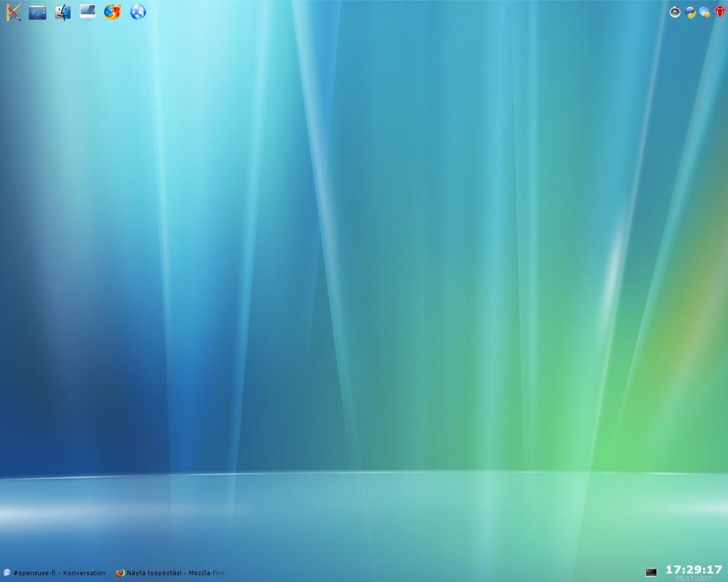
Task: Click the red gem tray icon
Action: 719,12
